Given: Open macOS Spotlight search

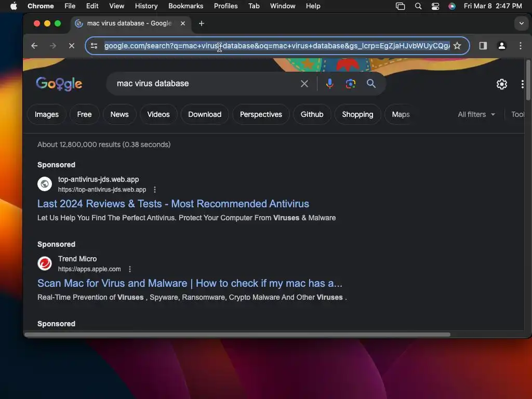Looking at the screenshot, I should pyautogui.click(x=418, y=6).
